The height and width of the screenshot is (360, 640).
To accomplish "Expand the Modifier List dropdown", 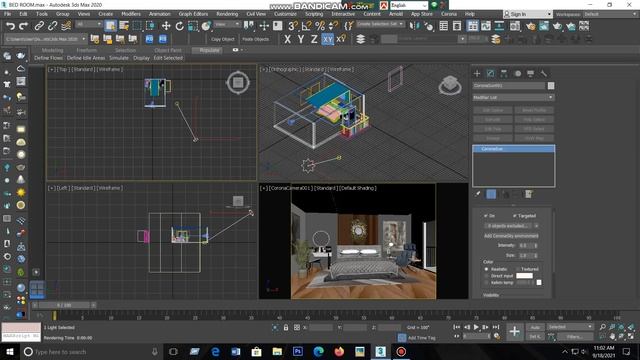I will (x=513, y=98).
